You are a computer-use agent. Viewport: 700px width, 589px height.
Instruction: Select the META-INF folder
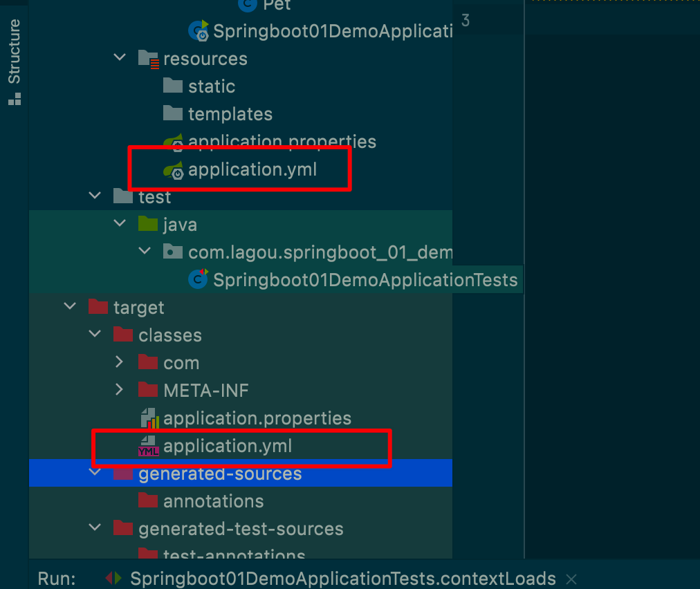[x=206, y=391]
